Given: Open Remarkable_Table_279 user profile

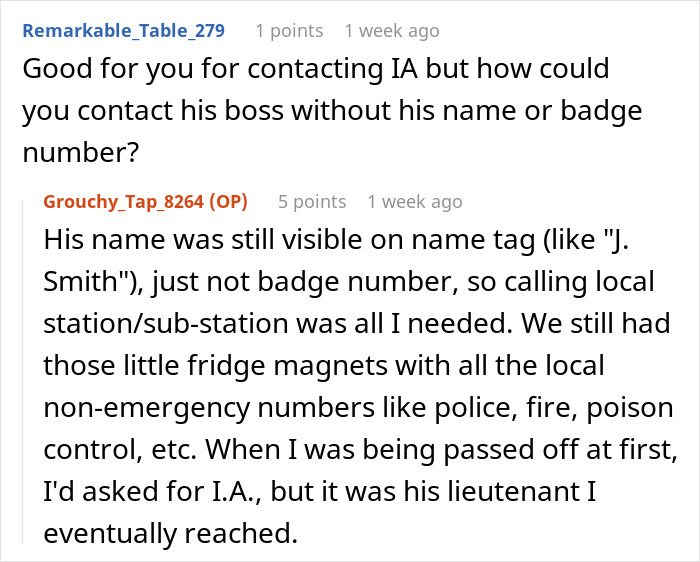Looking at the screenshot, I should (x=124, y=31).
